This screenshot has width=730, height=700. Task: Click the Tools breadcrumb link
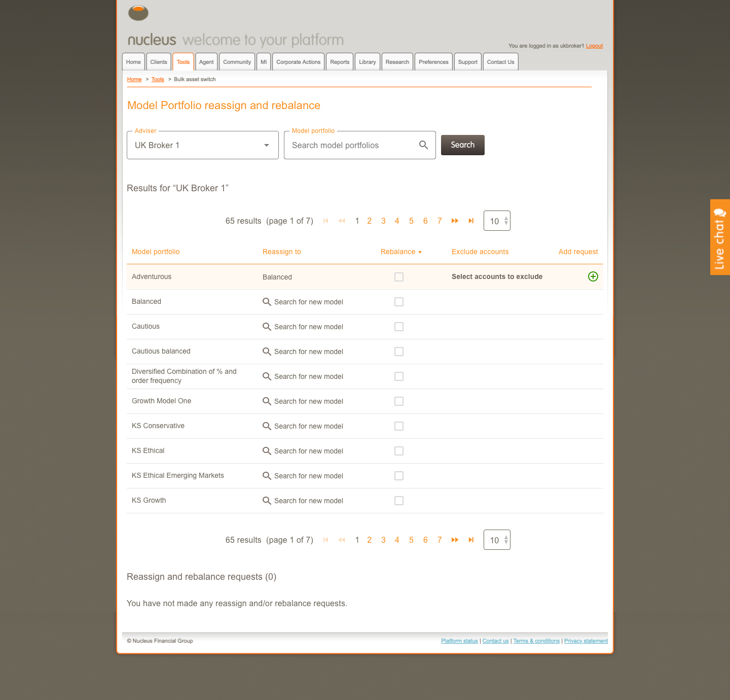coord(158,79)
